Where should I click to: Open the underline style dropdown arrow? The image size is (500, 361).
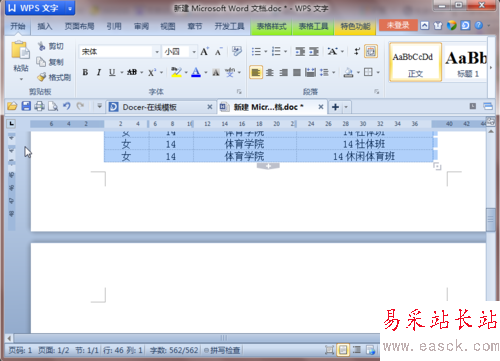(122, 72)
